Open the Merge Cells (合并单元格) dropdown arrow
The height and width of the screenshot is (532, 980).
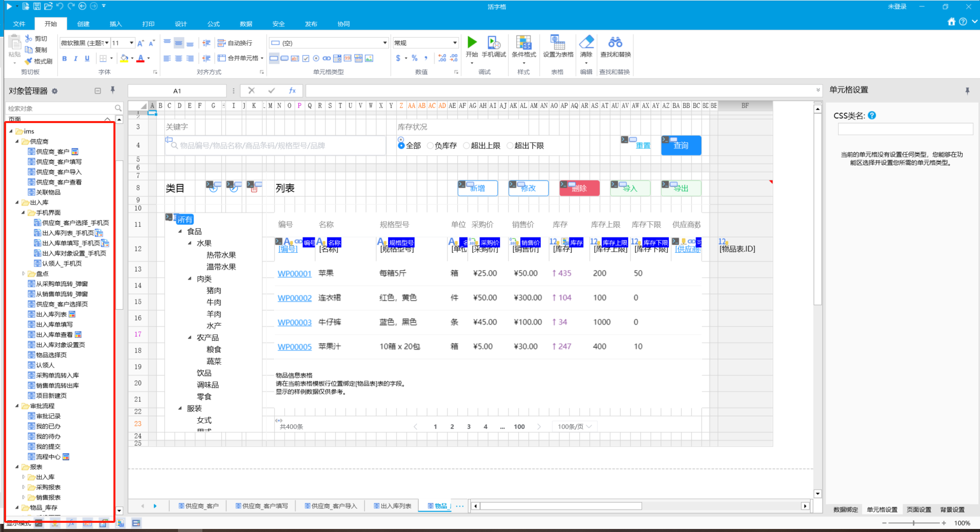pos(262,58)
